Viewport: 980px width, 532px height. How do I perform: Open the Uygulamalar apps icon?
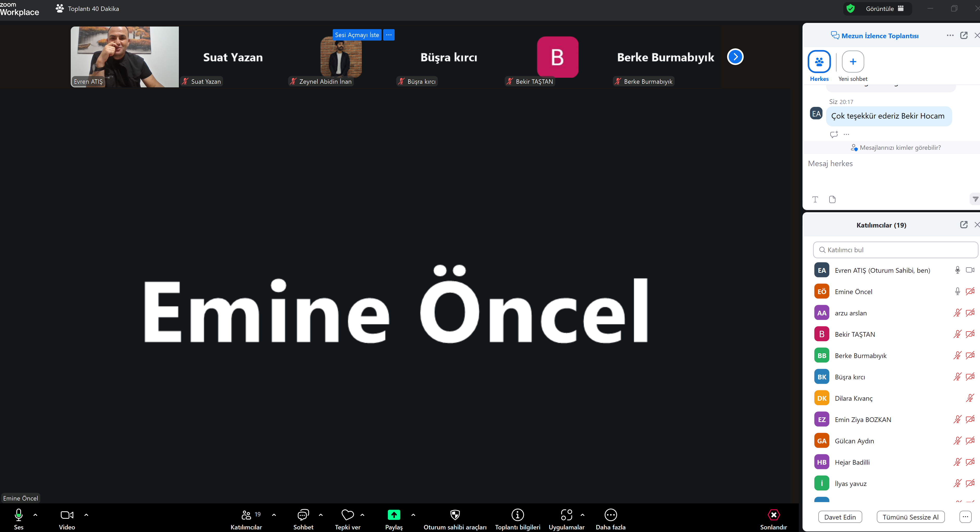click(566, 515)
